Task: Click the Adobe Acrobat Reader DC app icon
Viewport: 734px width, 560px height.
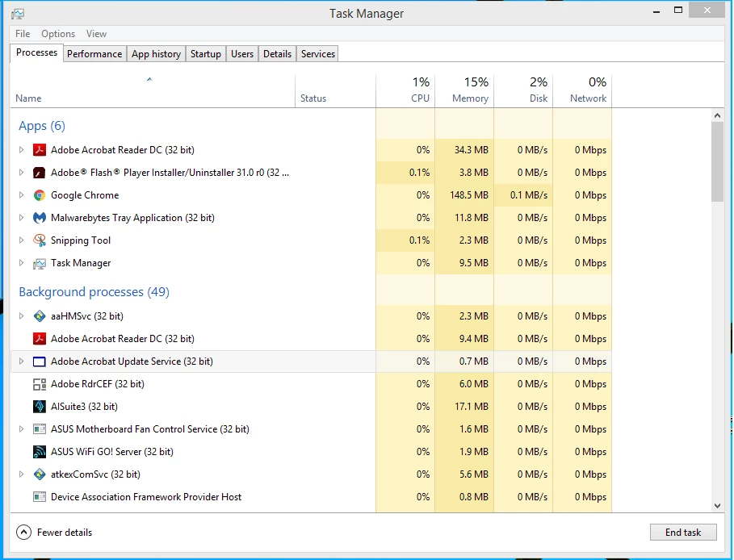Action: (40, 150)
